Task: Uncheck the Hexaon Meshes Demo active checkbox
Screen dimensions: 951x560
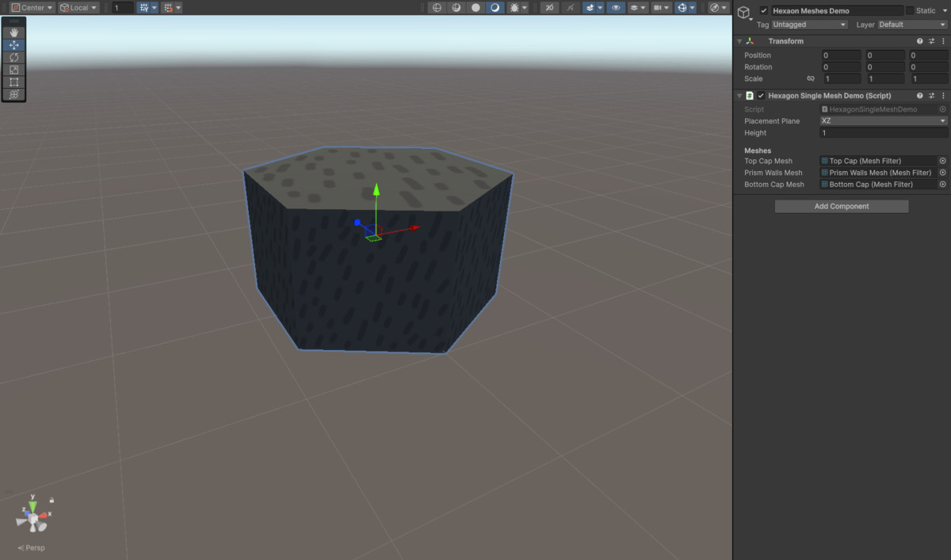Action: coord(763,10)
